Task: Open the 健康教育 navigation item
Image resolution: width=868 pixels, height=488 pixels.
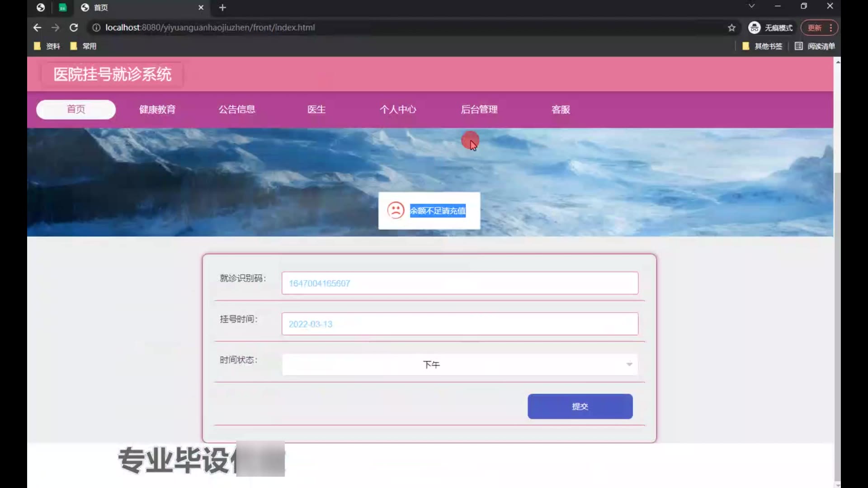Action: click(x=157, y=109)
